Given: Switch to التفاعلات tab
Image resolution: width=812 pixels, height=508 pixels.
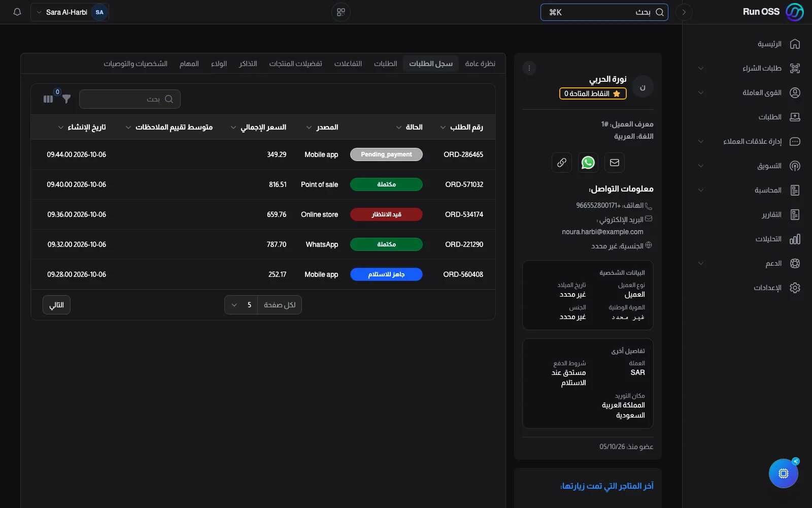Looking at the screenshot, I should coord(348,63).
